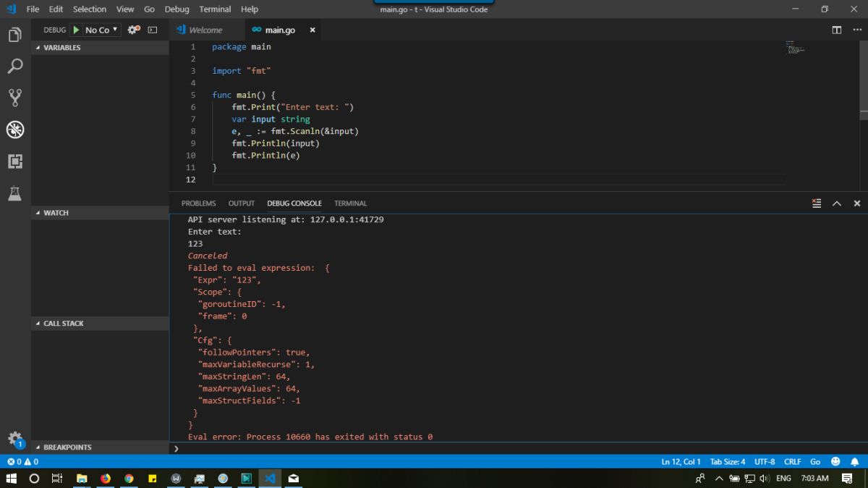
Task: Open the volume control in system tray
Action: coord(765,479)
